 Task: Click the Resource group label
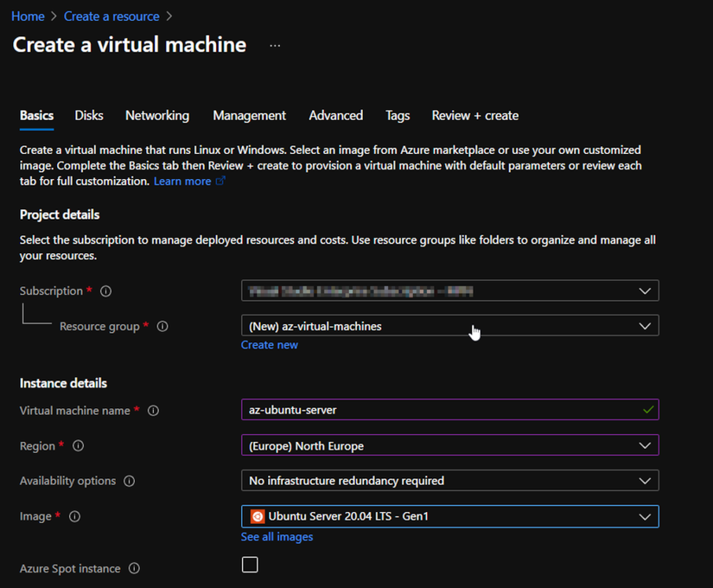[99, 326]
